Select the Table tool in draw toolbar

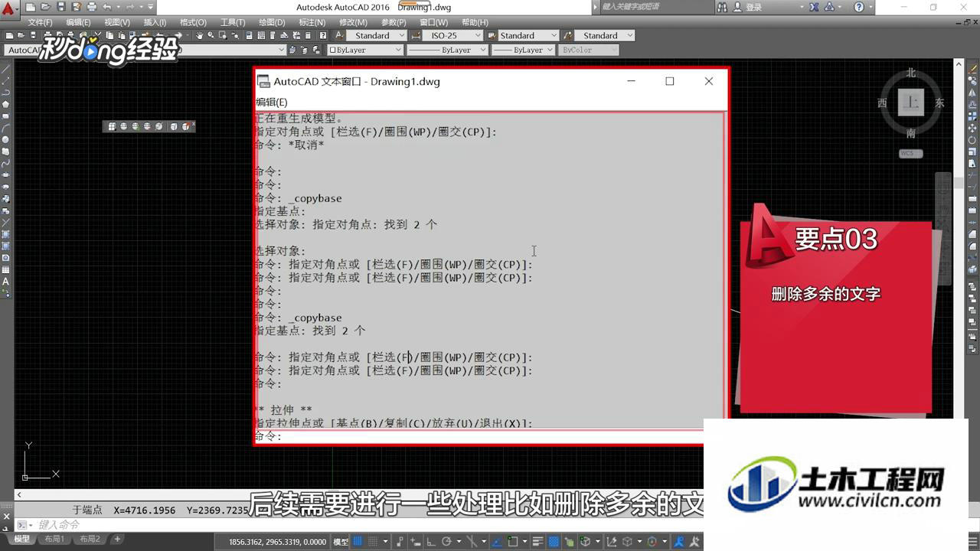(x=5, y=269)
